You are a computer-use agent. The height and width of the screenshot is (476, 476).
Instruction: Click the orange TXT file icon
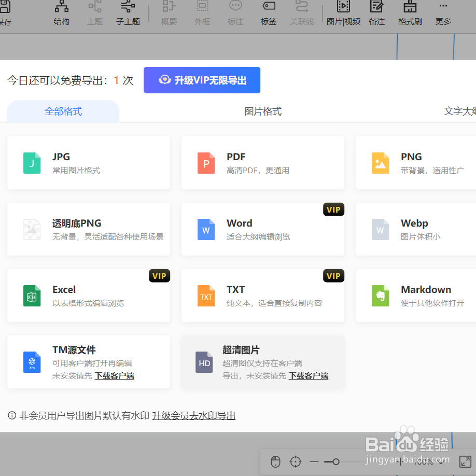click(206, 296)
